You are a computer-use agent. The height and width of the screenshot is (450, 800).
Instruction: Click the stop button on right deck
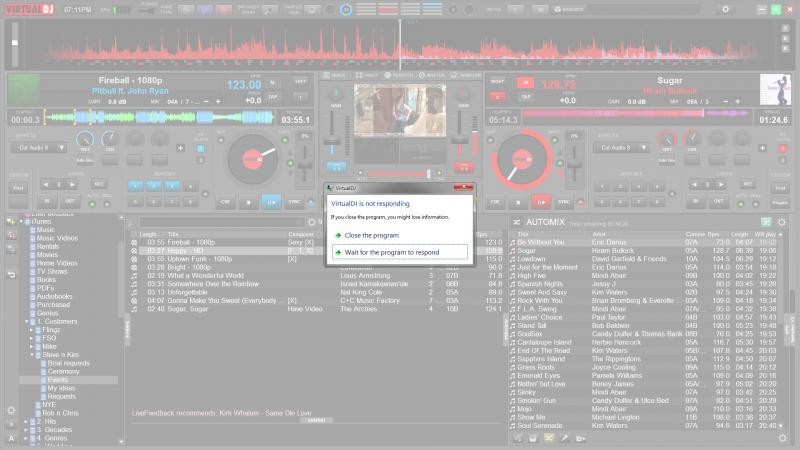(x=518, y=202)
